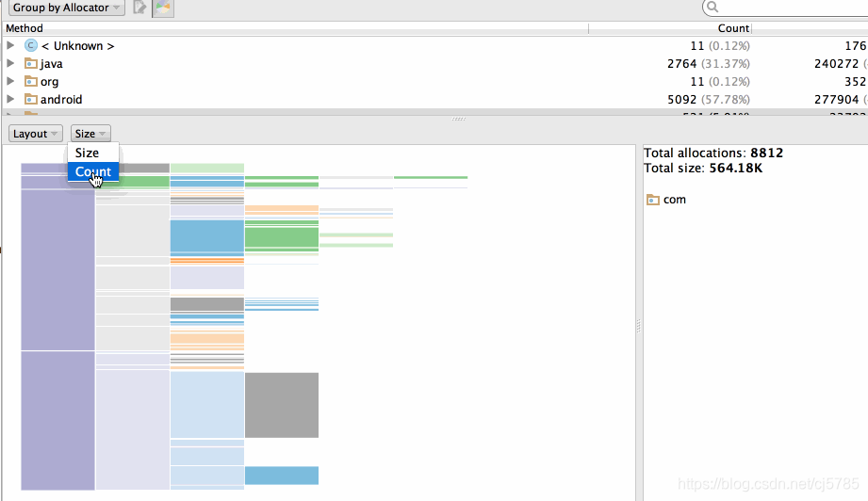Select the com label in details pane

point(674,200)
